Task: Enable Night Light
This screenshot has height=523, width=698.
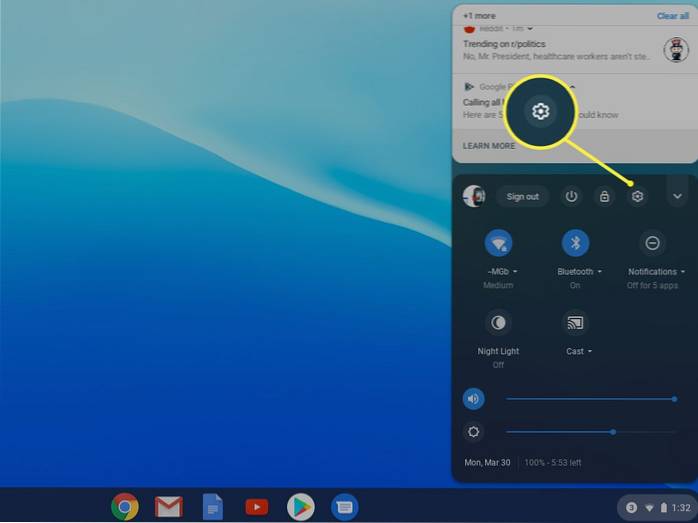Action: point(498,322)
